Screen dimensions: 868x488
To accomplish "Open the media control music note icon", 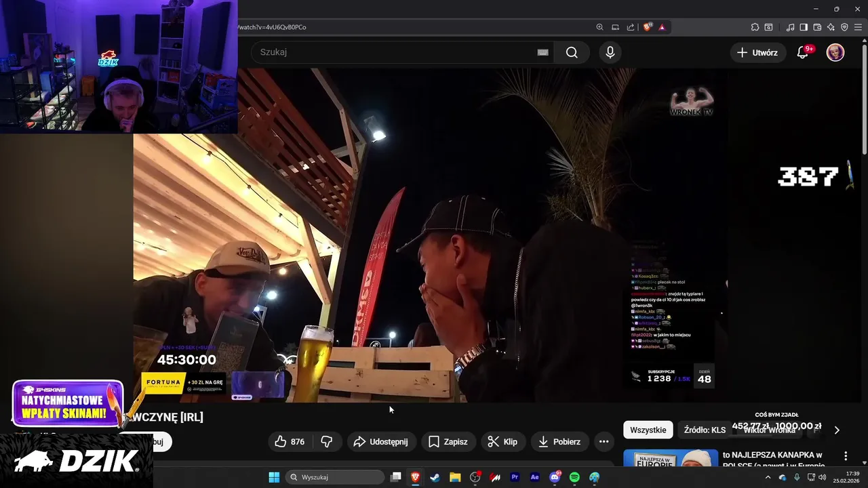I will click(x=790, y=27).
